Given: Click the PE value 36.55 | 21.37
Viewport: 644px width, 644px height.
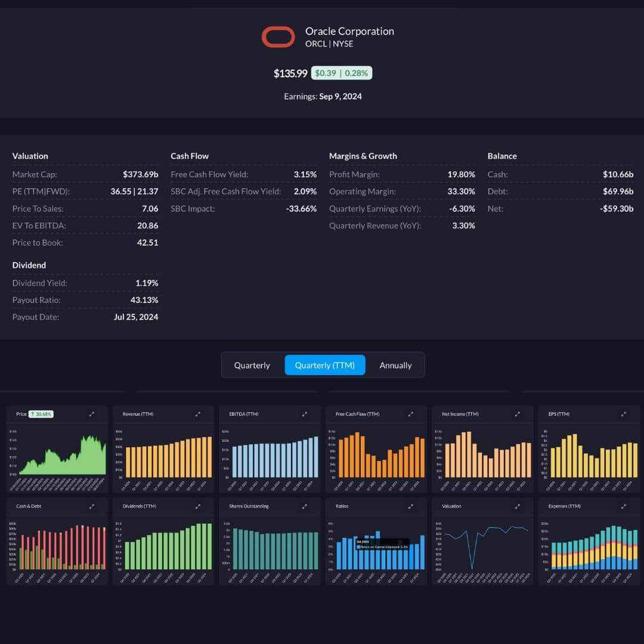Looking at the screenshot, I should click(x=134, y=191).
